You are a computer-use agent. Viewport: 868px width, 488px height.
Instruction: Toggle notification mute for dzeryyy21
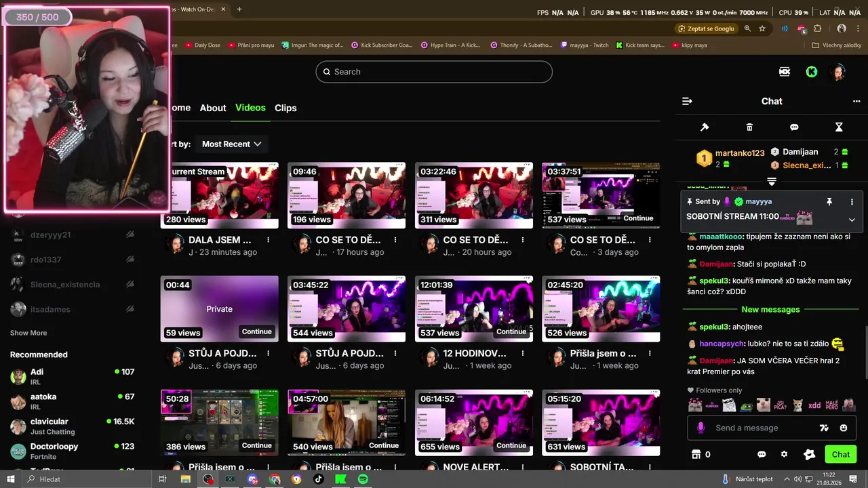coord(130,235)
